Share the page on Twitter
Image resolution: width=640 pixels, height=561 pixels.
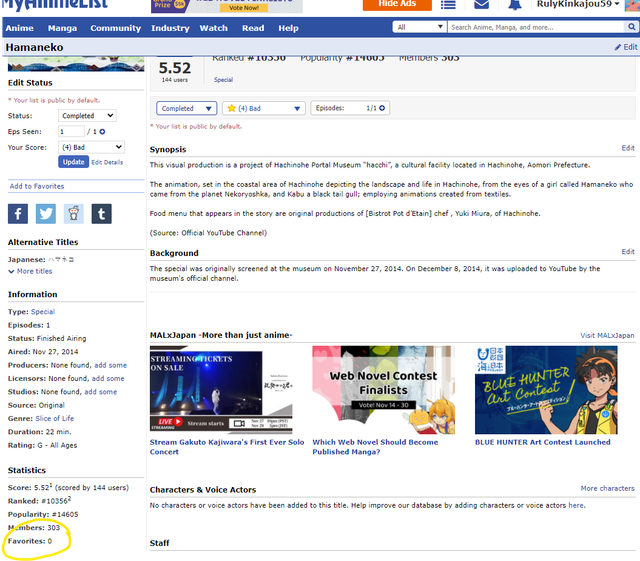pyautogui.click(x=46, y=213)
